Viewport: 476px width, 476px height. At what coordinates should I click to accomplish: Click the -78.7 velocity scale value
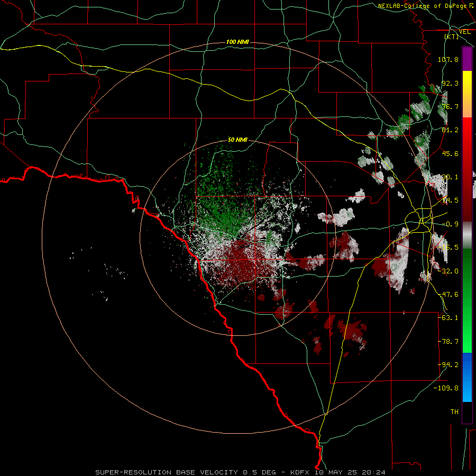[448, 342]
